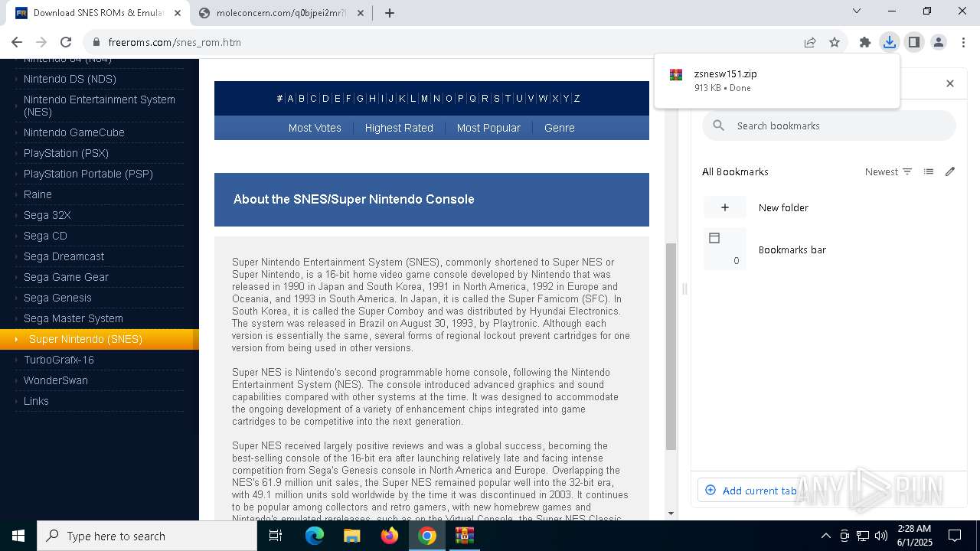The width and height of the screenshot is (980, 551).
Task: Open Links in sidebar
Action: pyautogui.click(x=36, y=401)
